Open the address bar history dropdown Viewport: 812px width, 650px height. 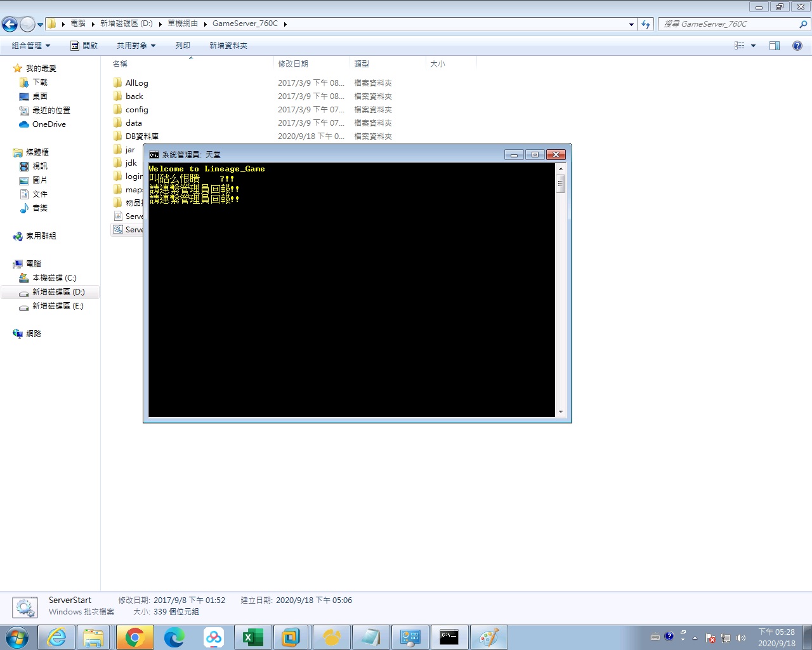click(x=631, y=24)
